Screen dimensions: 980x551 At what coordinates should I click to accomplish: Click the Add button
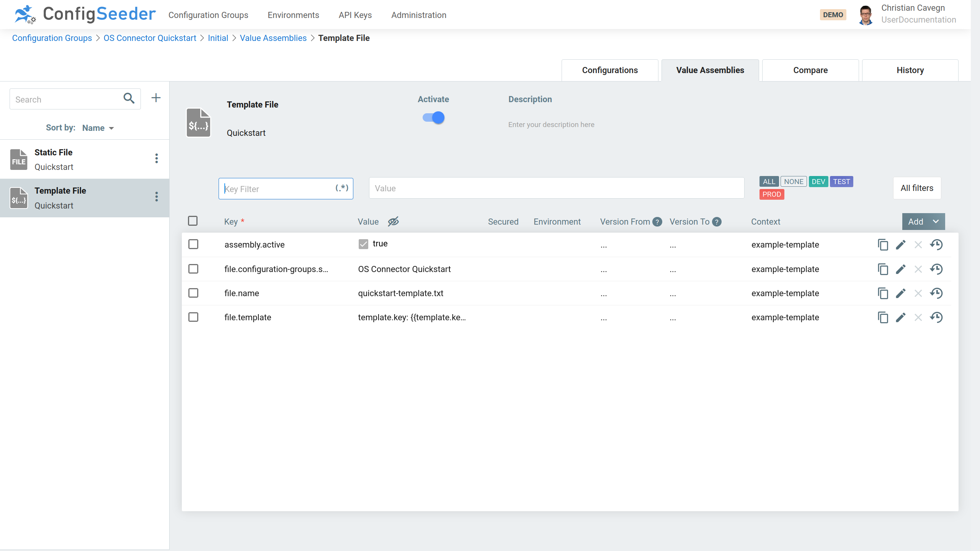tap(916, 222)
